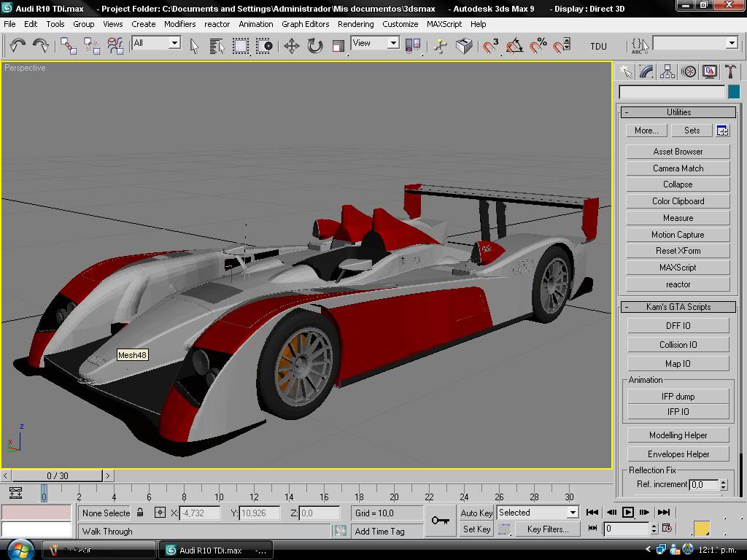Toggle Set Key mode

pyautogui.click(x=476, y=529)
